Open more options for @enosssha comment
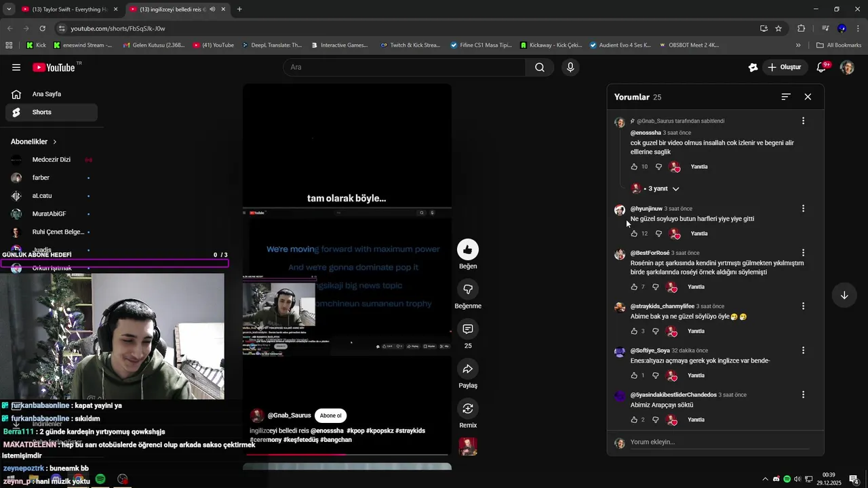The width and height of the screenshot is (868, 488). 803,121
